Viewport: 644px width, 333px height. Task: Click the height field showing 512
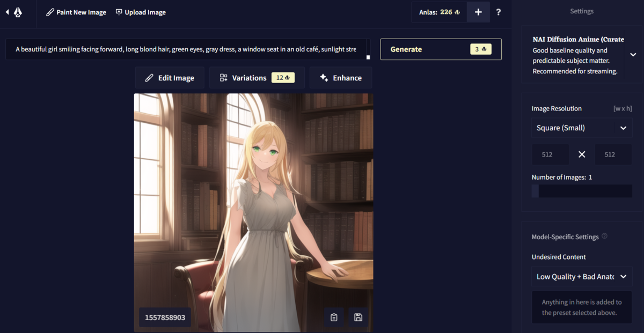(x=613, y=154)
